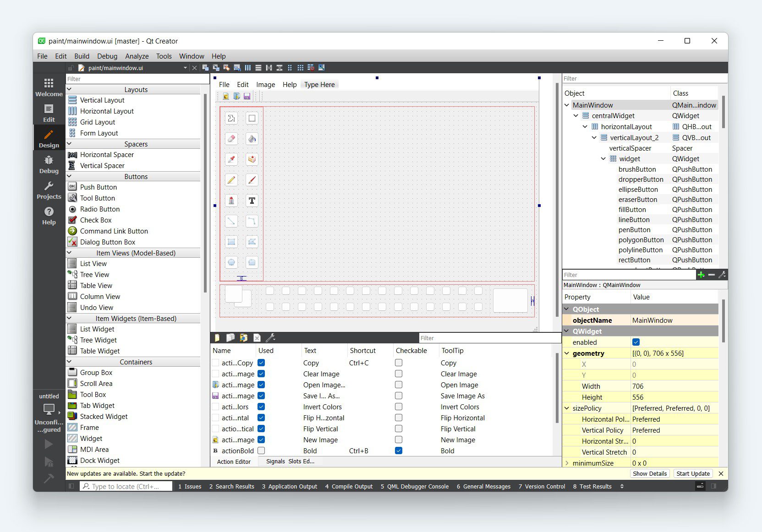This screenshot has width=762, height=532.
Task: Open the Compile Output pane
Action: point(349,486)
